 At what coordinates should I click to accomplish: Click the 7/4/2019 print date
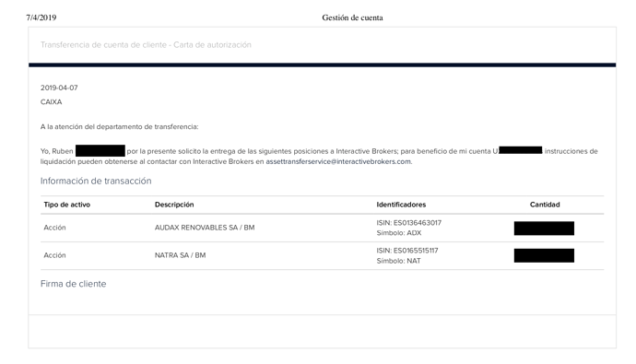point(41,18)
